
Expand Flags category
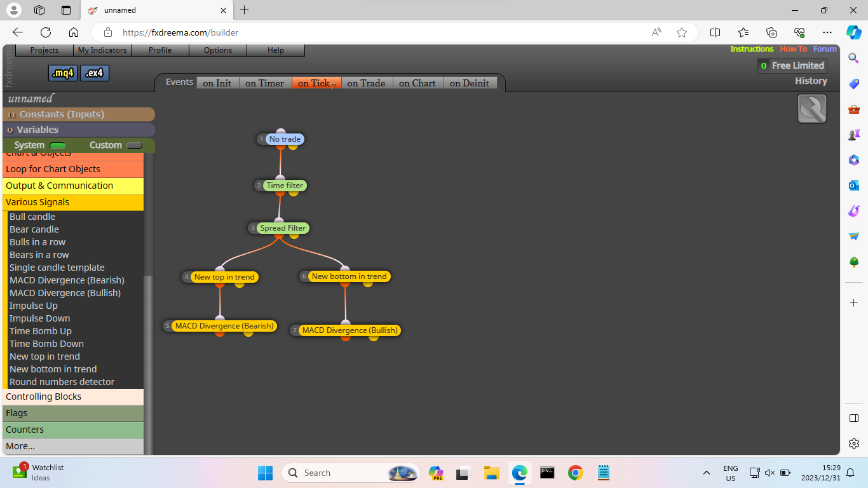tap(73, 413)
